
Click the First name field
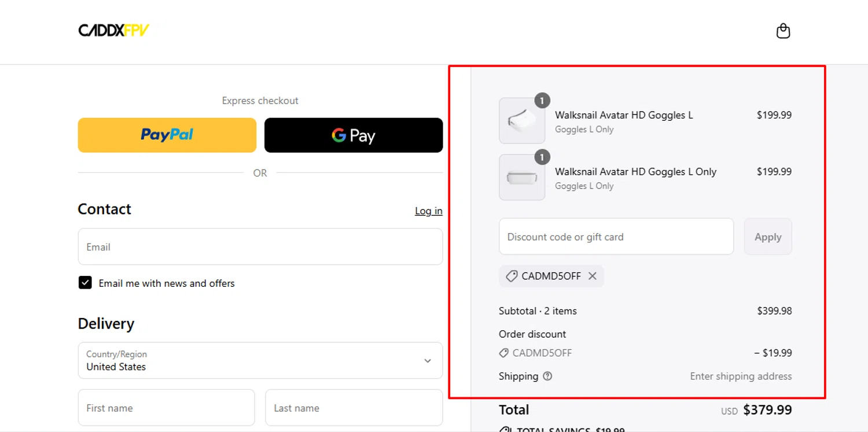(x=167, y=408)
